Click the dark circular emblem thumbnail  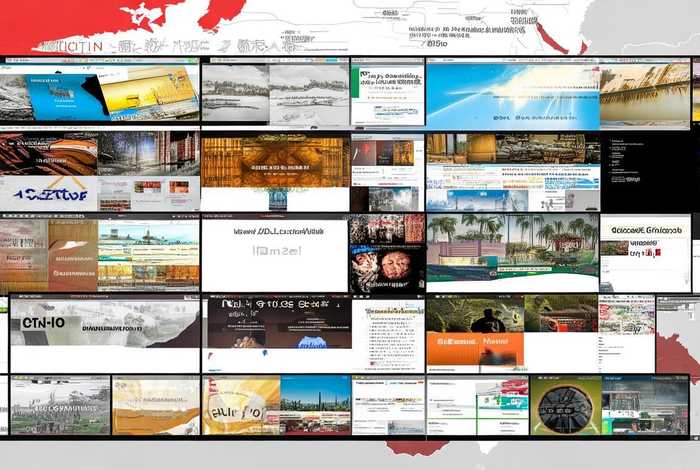coord(565,406)
